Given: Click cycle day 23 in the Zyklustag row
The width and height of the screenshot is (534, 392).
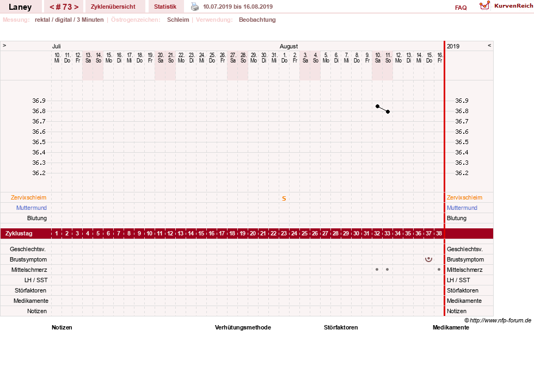Looking at the screenshot, I should pos(284,233).
